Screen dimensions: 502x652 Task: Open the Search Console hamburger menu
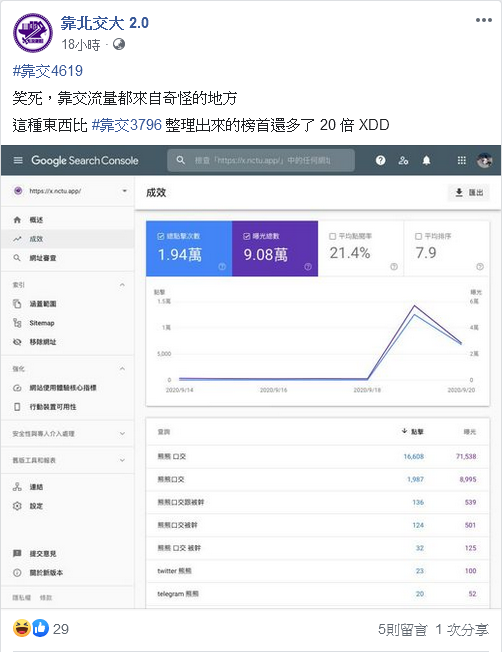pyautogui.click(x=18, y=160)
